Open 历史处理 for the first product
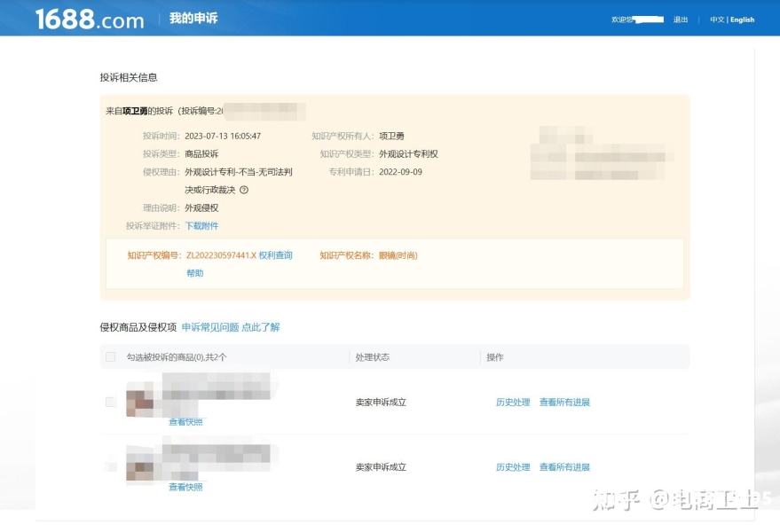The height and width of the screenshot is (532, 780). tap(513, 403)
